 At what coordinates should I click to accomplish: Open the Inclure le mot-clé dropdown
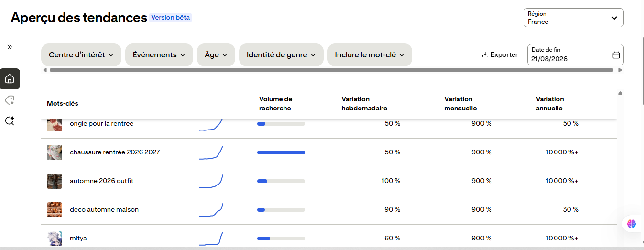(x=370, y=55)
